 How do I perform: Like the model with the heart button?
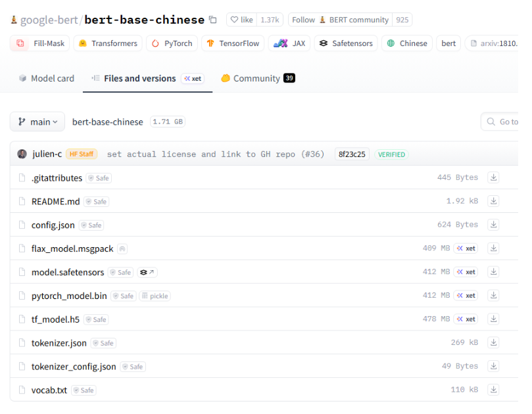click(x=241, y=20)
